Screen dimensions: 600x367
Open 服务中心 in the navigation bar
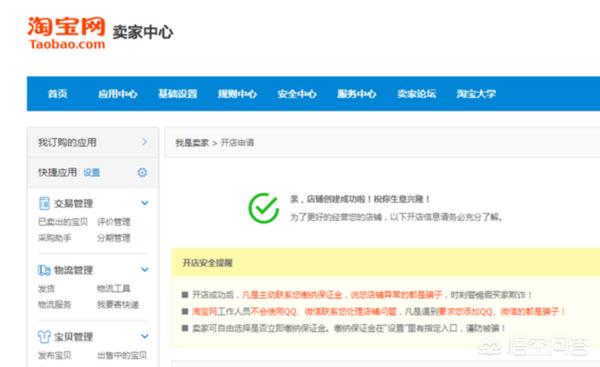(357, 94)
